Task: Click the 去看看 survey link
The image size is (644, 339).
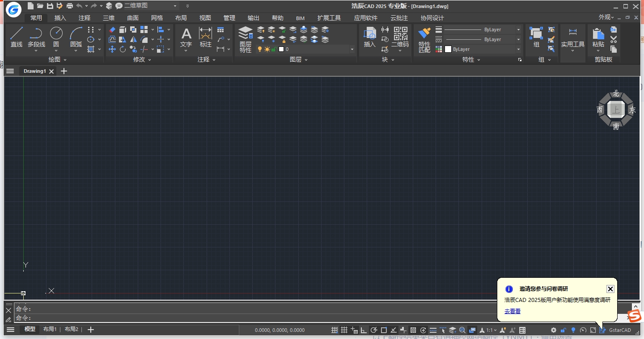Action: pos(513,311)
